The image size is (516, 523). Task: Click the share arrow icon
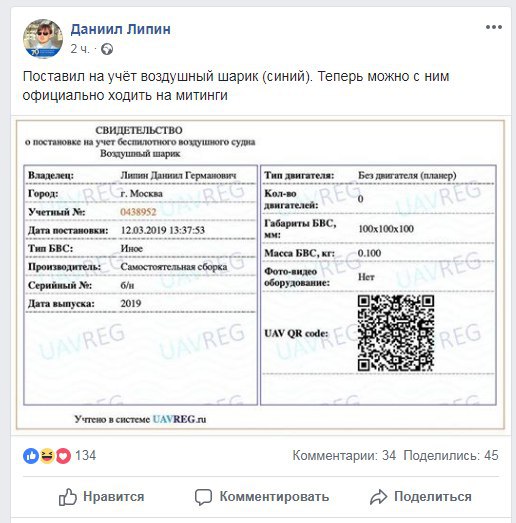pos(379,497)
